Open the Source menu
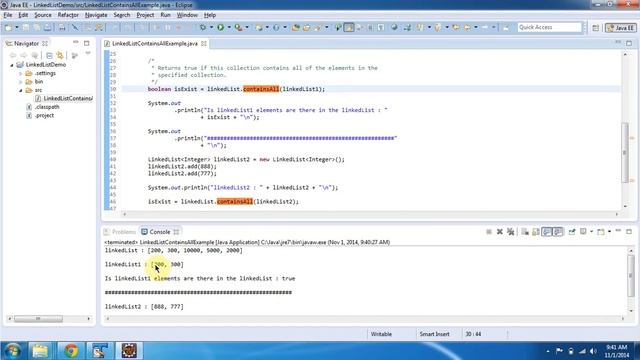 tap(43, 15)
